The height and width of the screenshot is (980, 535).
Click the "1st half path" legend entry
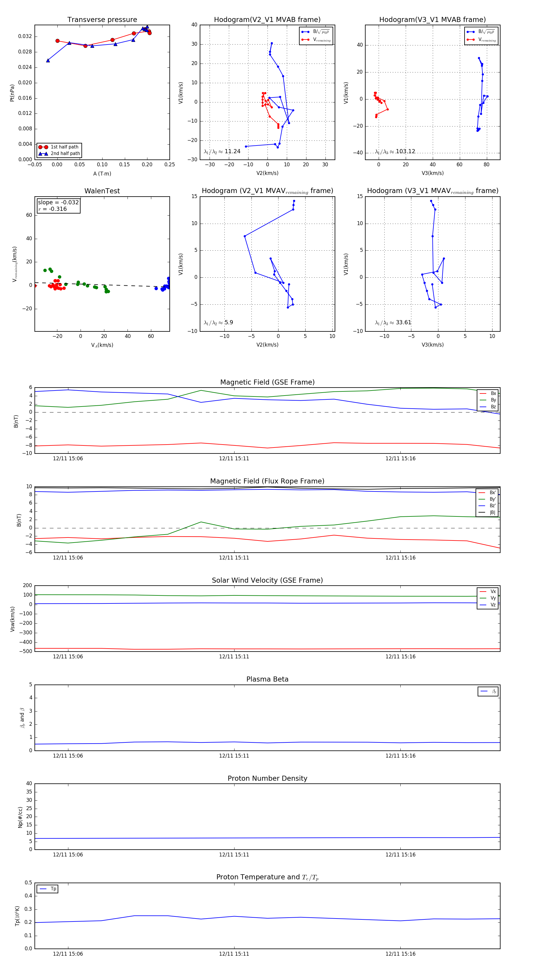point(59,147)
